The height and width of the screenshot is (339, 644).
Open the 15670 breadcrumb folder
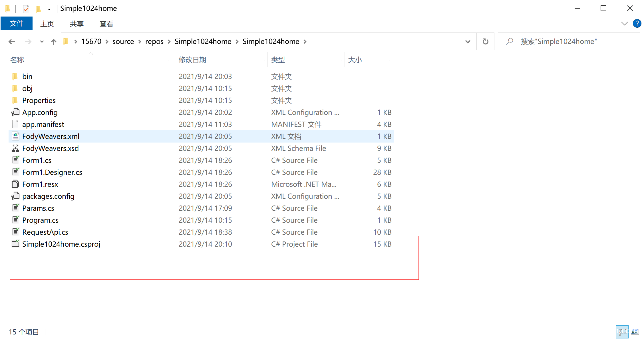tap(91, 41)
